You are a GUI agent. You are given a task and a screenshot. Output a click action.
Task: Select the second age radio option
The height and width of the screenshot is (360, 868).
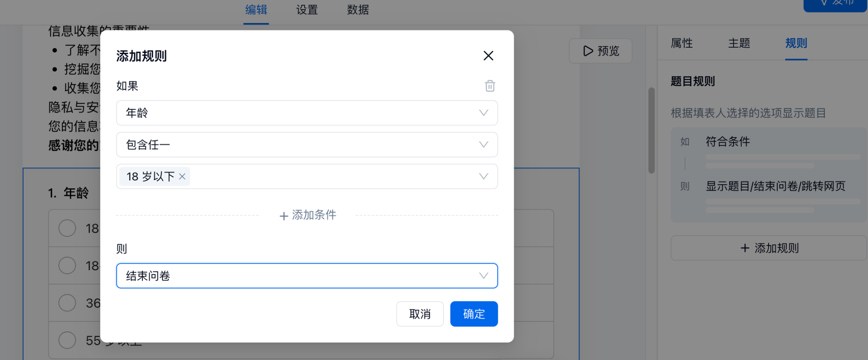(x=67, y=265)
